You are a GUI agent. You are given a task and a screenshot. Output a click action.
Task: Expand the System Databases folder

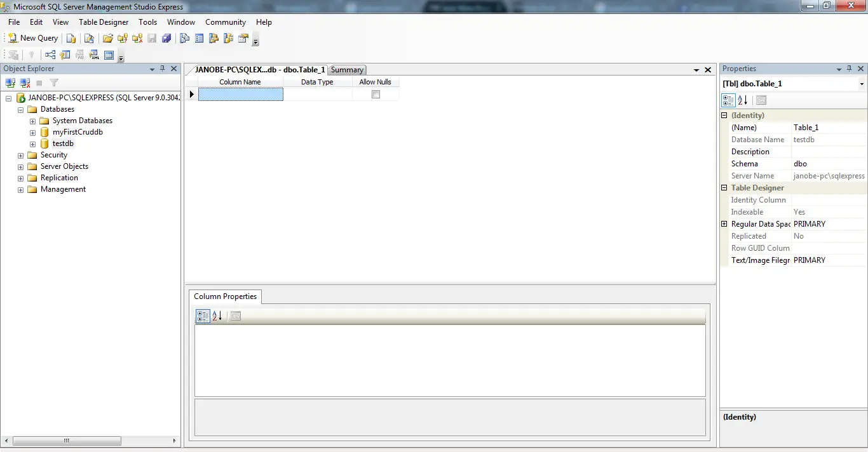pyautogui.click(x=32, y=121)
